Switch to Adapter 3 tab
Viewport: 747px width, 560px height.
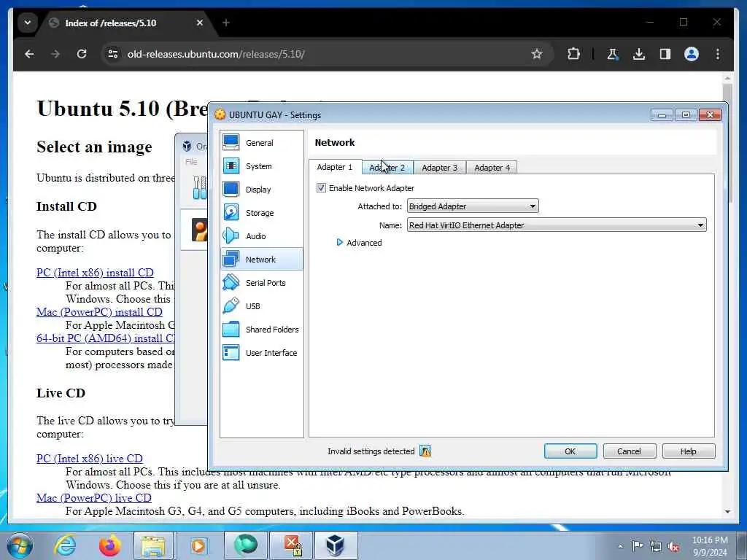[440, 168]
